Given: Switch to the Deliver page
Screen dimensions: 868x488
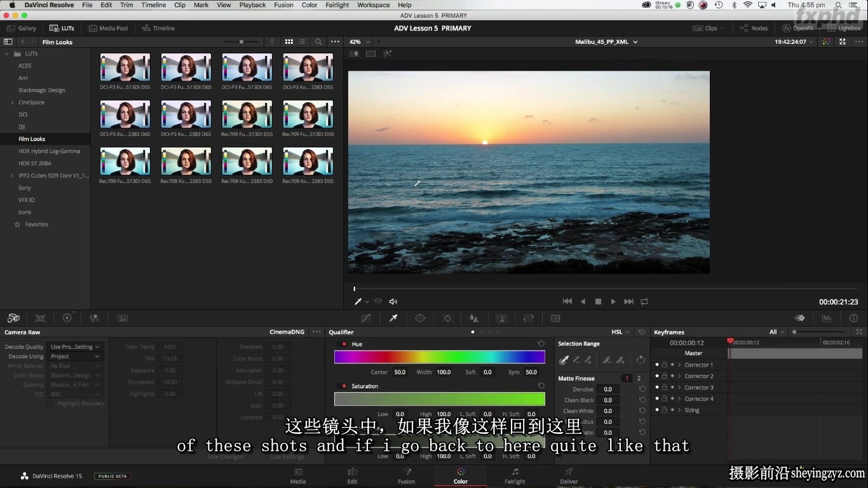Looking at the screenshot, I should [569, 476].
